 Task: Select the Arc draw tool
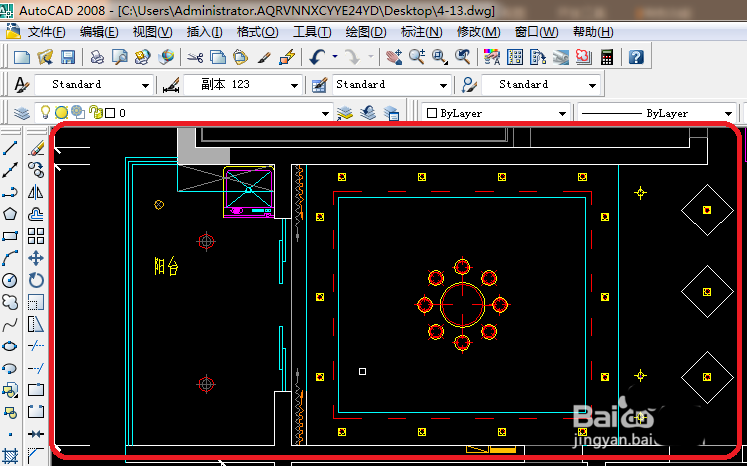(x=10, y=258)
